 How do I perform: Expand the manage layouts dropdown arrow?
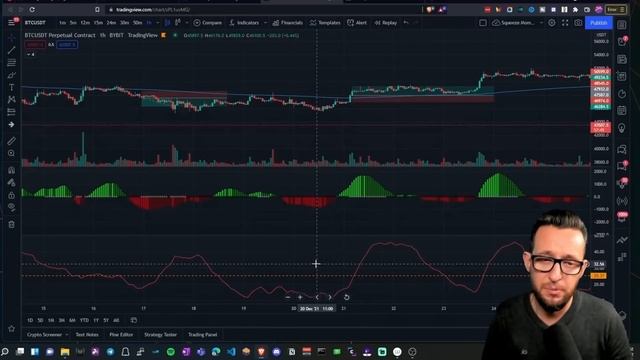pos(541,23)
